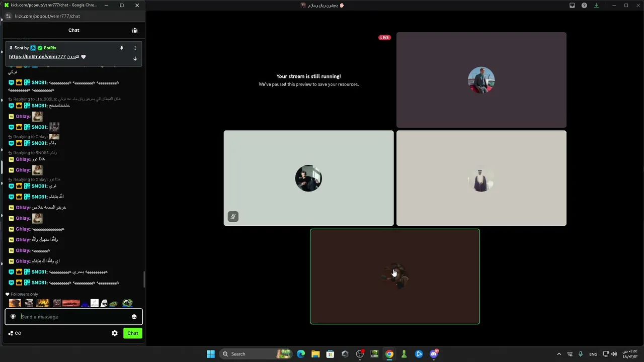Open the tray volume control
Image resolution: width=644 pixels, height=362 pixels.
click(614, 354)
